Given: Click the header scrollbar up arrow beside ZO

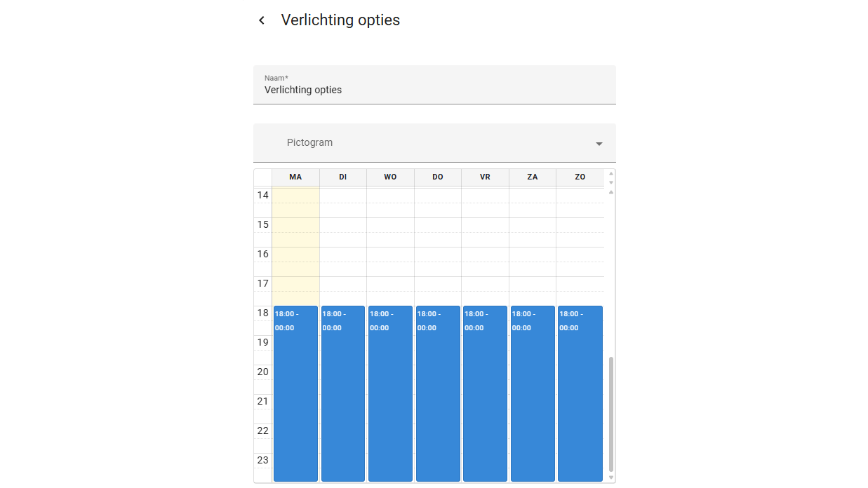Looking at the screenshot, I should pyautogui.click(x=611, y=173).
